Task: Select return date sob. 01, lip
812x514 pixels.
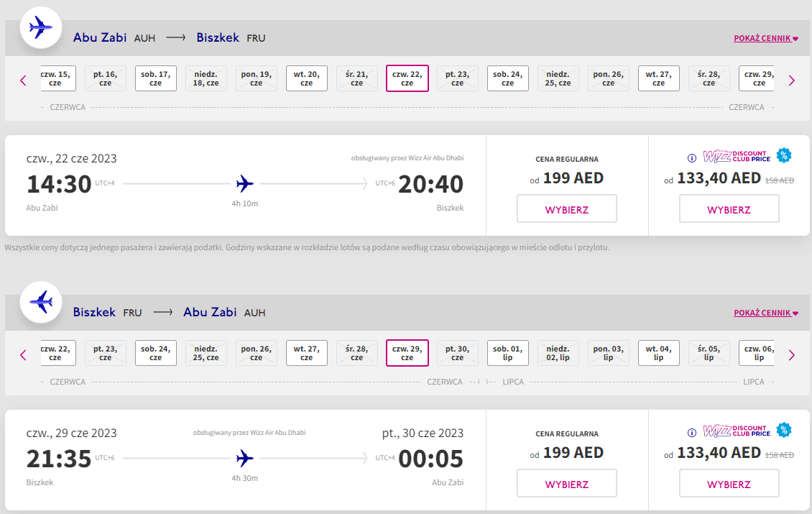Action: pyautogui.click(x=507, y=353)
